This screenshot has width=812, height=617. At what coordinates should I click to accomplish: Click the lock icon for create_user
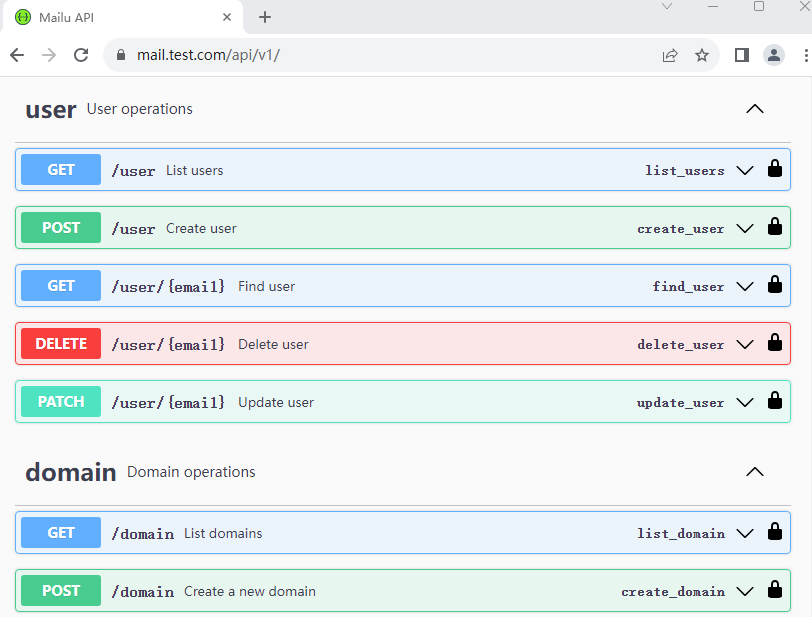coord(775,227)
